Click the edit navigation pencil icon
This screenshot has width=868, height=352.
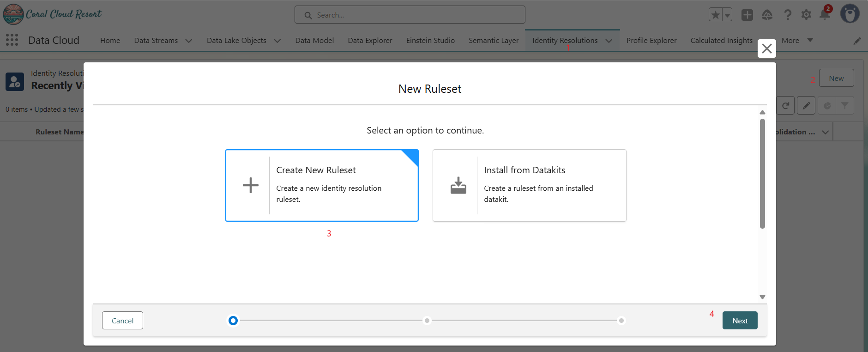click(857, 41)
